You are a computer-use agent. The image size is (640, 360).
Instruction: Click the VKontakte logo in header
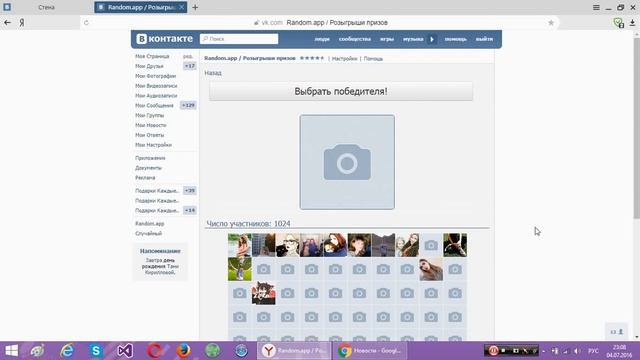coord(164,39)
